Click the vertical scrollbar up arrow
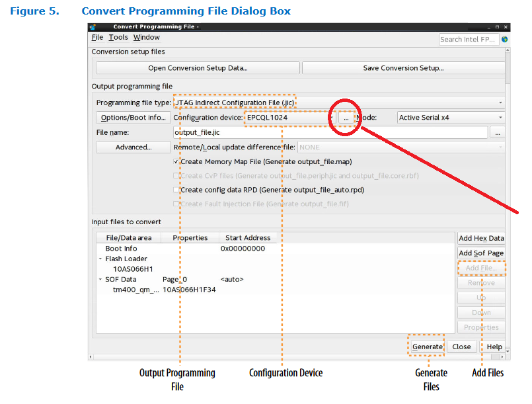Image resolution: width=532 pixels, height=404 pixels. [508, 50]
